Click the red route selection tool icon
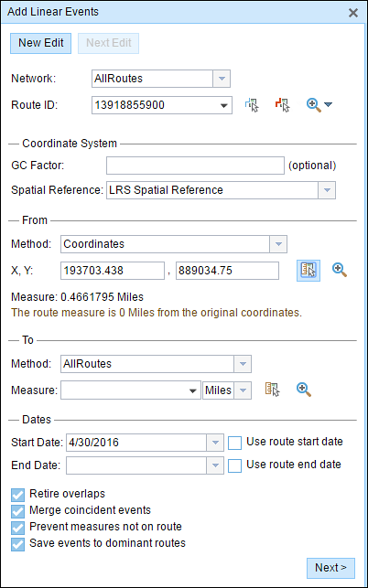This screenshot has width=368, height=588. (282, 105)
